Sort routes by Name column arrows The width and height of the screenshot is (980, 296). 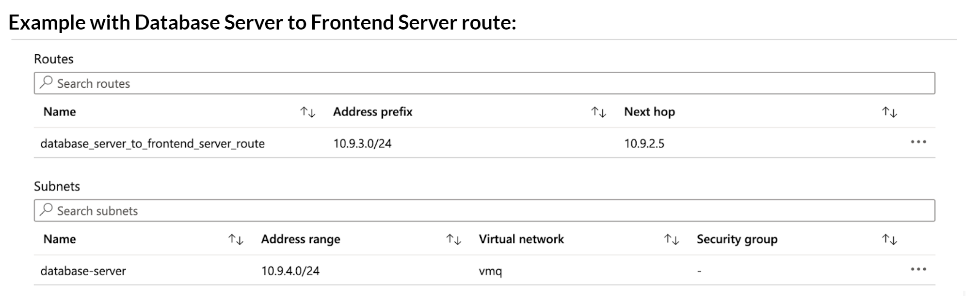tap(308, 112)
